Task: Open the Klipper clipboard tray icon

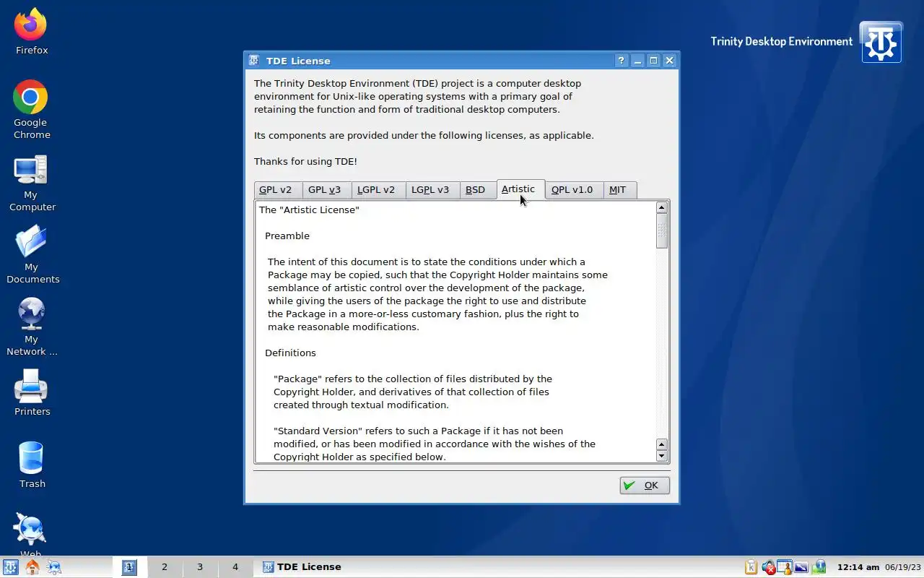Action: click(751, 567)
